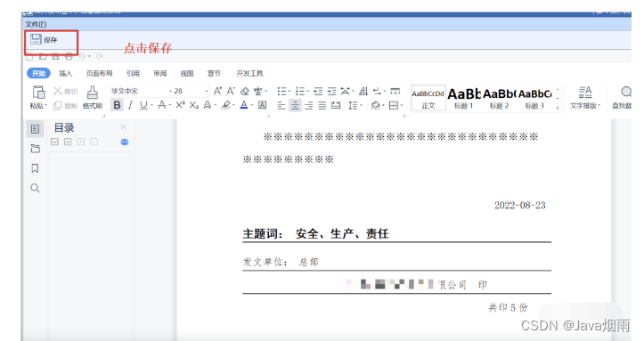Image resolution: width=644 pixels, height=341 pixels.
Task: Click the increase font size icon
Action: click(217, 91)
